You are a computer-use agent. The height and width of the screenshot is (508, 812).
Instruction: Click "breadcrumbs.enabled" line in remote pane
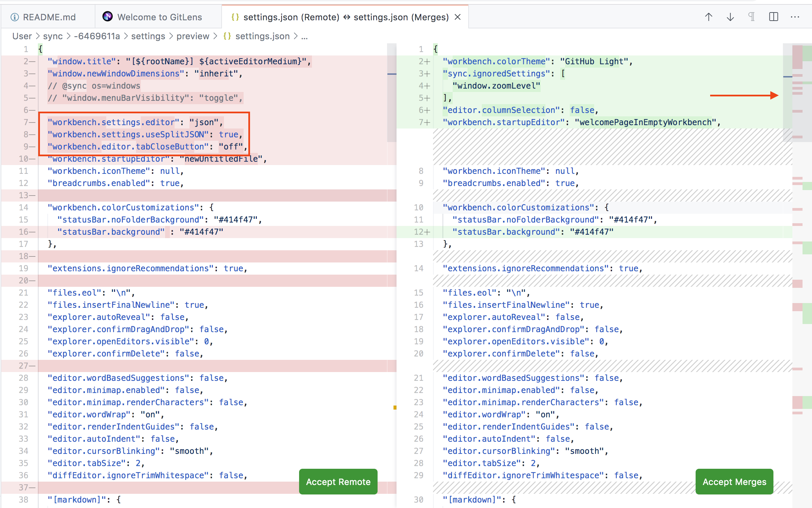(116, 183)
